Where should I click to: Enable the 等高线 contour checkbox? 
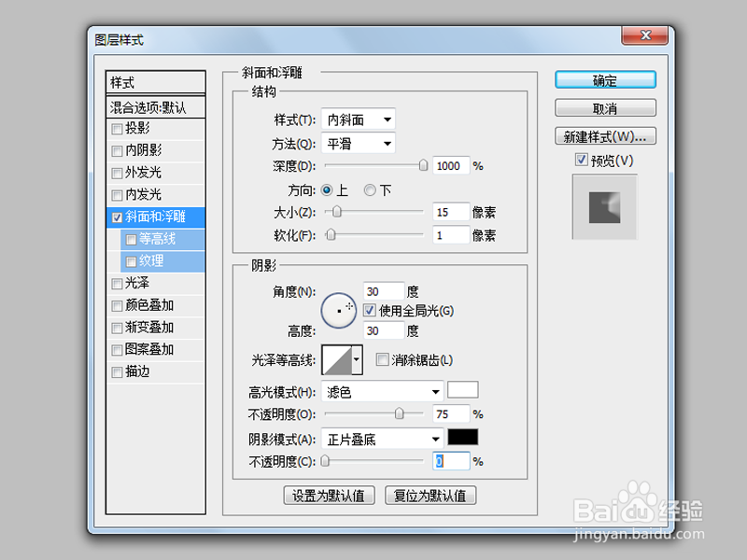(x=131, y=240)
